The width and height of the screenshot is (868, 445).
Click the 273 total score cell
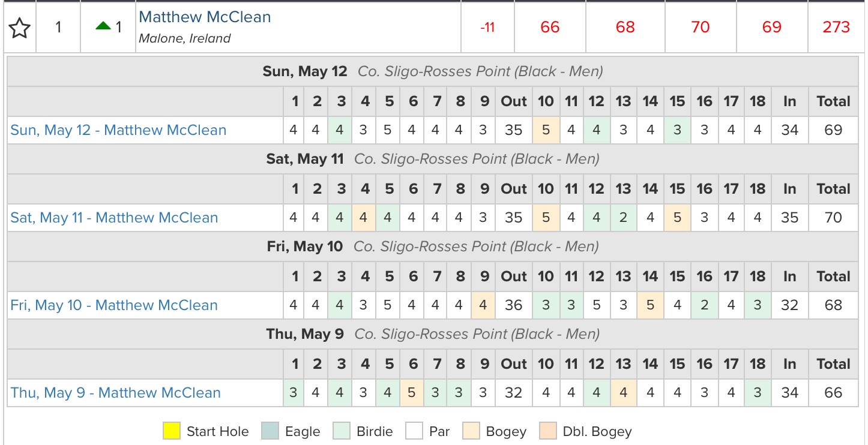(x=837, y=27)
